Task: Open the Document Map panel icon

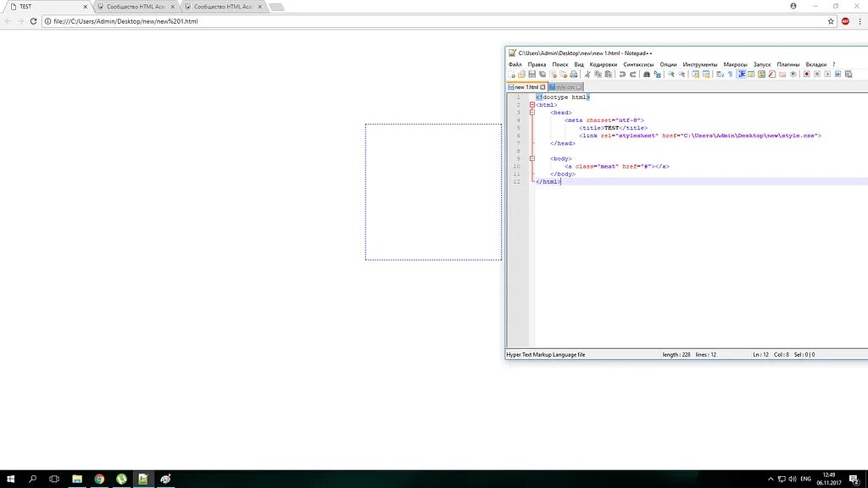Action: pos(762,75)
